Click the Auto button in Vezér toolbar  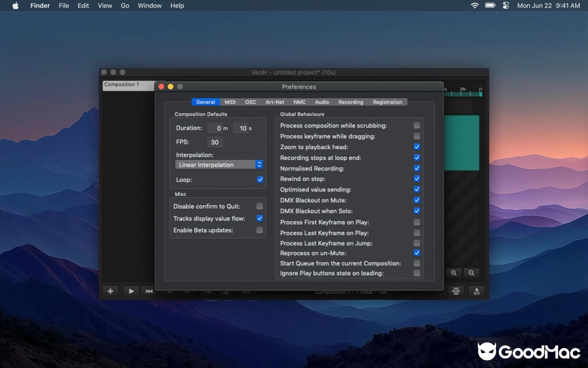(476, 291)
